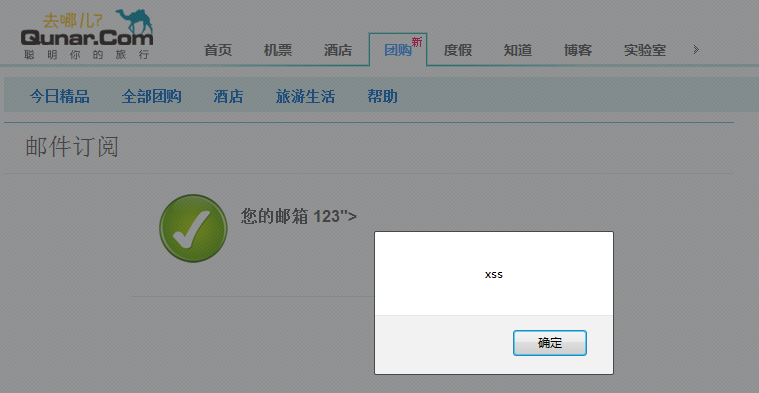This screenshot has width=759, height=393.
Task: Go to 旅游生活 submenu link
Action: coord(305,96)
